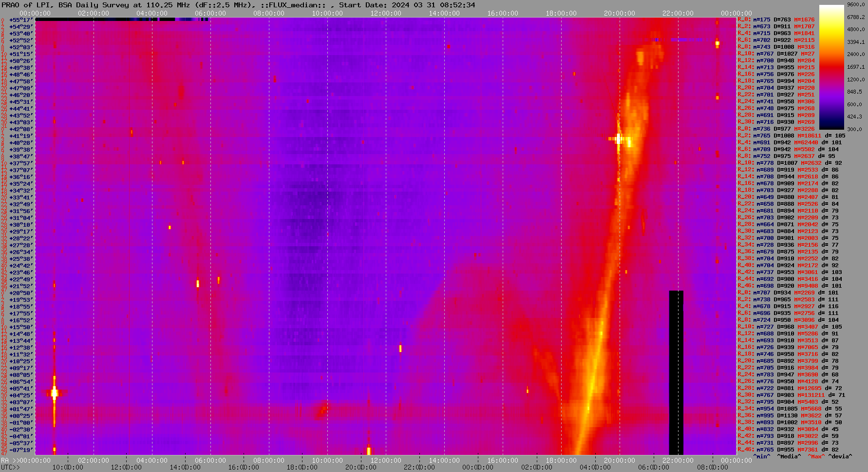Click the row 'R_2: m=765 D=1008 M=18611'

tap(792, 136)
